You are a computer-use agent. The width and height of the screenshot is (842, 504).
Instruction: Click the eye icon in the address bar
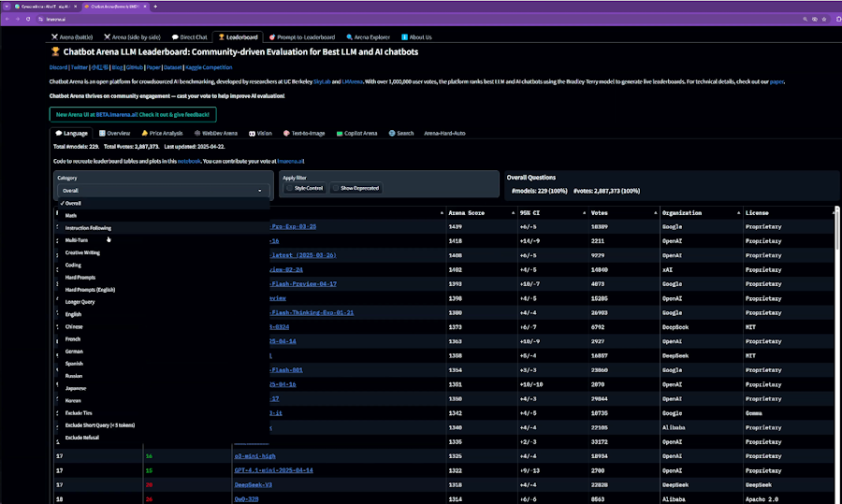tap(815, 19)
